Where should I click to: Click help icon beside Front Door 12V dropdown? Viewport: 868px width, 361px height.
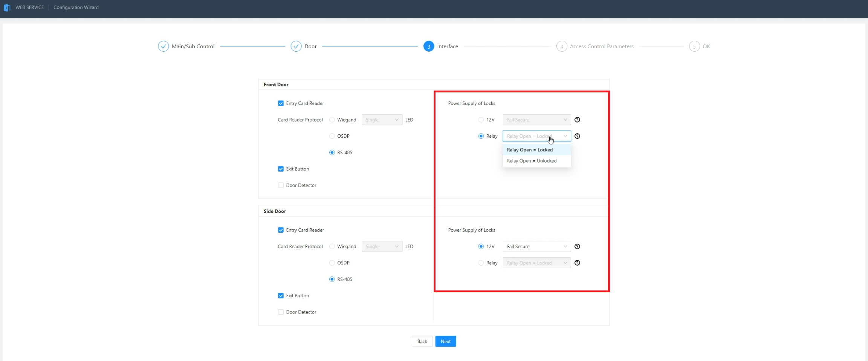(577, 120)
